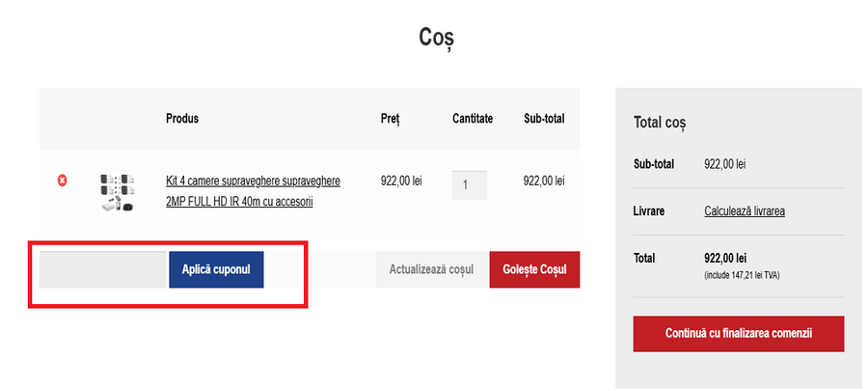Click the product unit price under Preț
868x391 pixels.
(401, 181)
